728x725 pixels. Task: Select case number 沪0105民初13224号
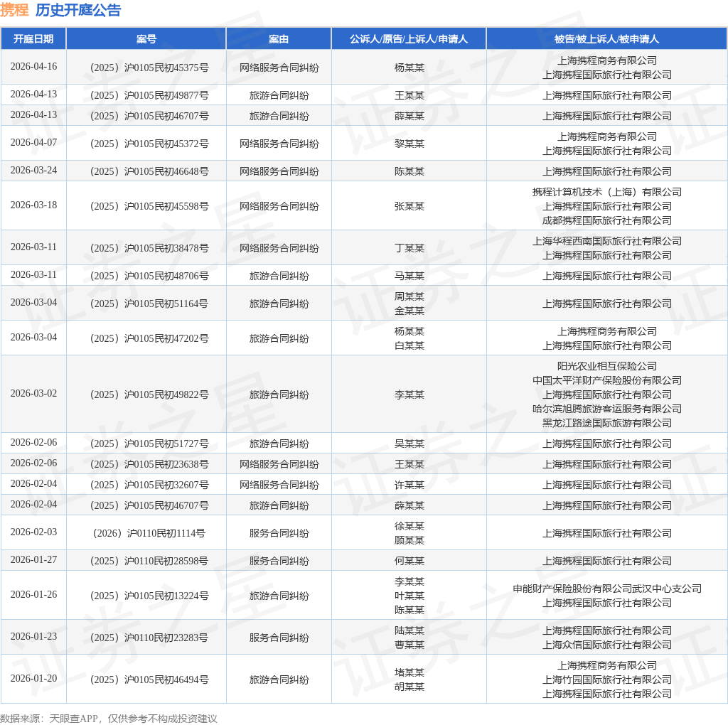pos(149,596)
